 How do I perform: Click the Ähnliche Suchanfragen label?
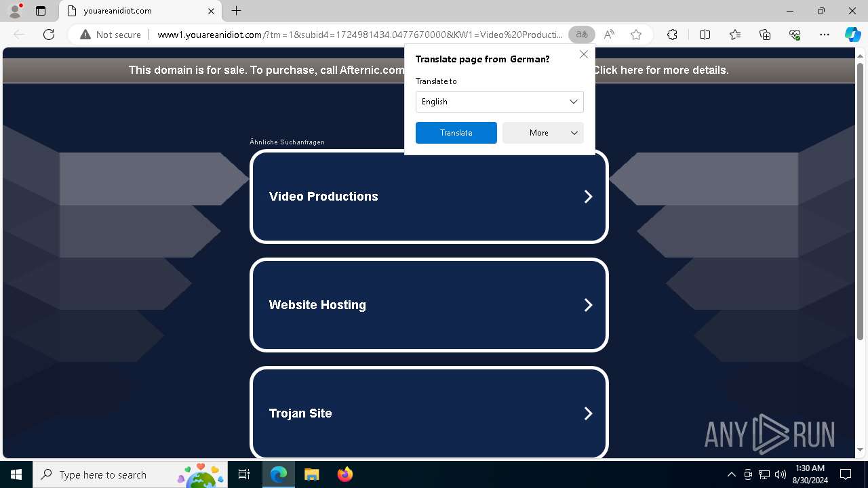[x=287, y=142]
